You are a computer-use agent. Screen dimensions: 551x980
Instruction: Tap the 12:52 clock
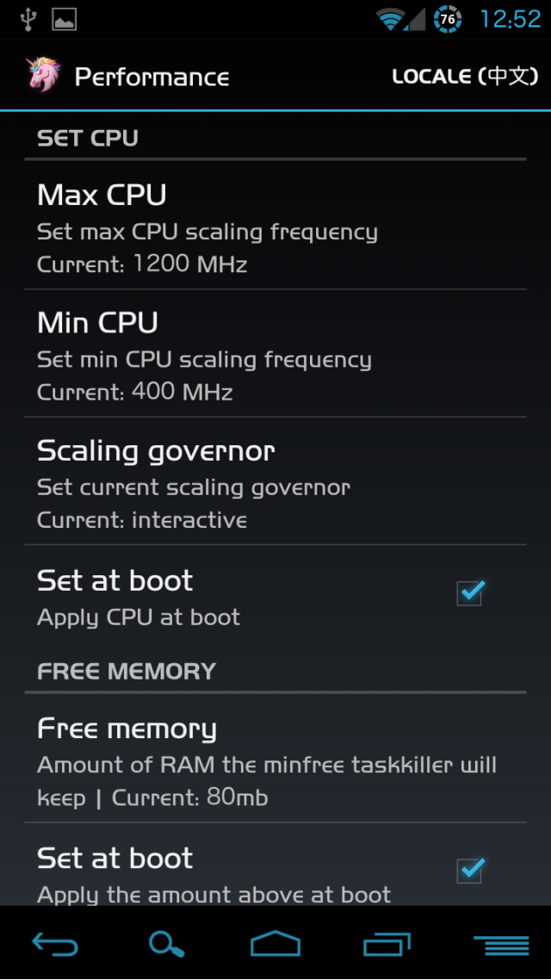click(x=510, y=19)
